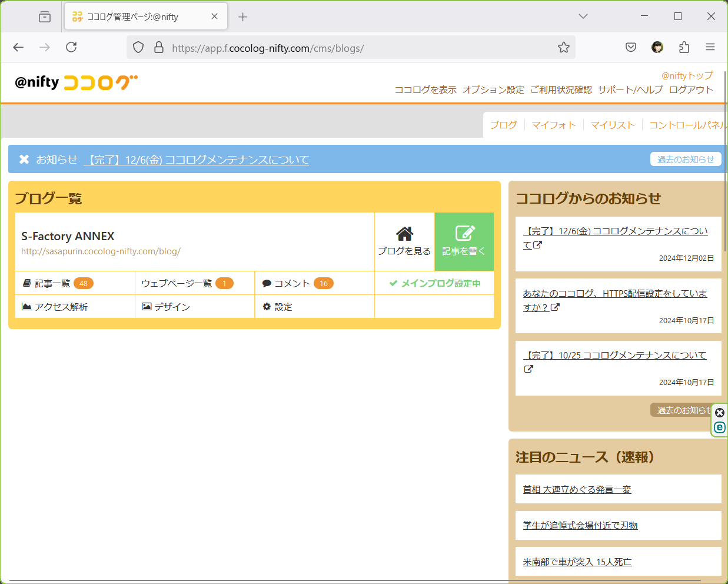
Task: Go to the @niftyトップ link
Action: click(x=687, y=75)
